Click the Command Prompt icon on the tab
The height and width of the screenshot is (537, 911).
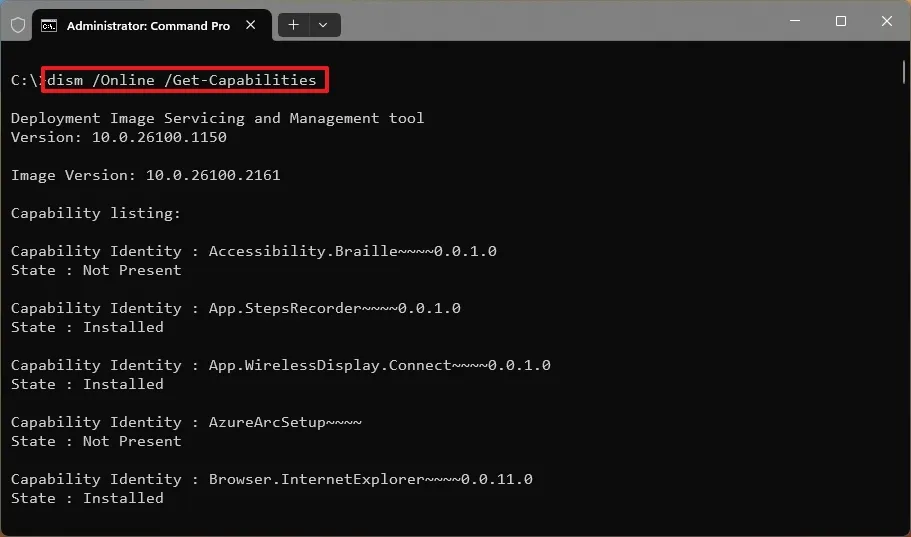pyautogui.click(x=49, y=26)
